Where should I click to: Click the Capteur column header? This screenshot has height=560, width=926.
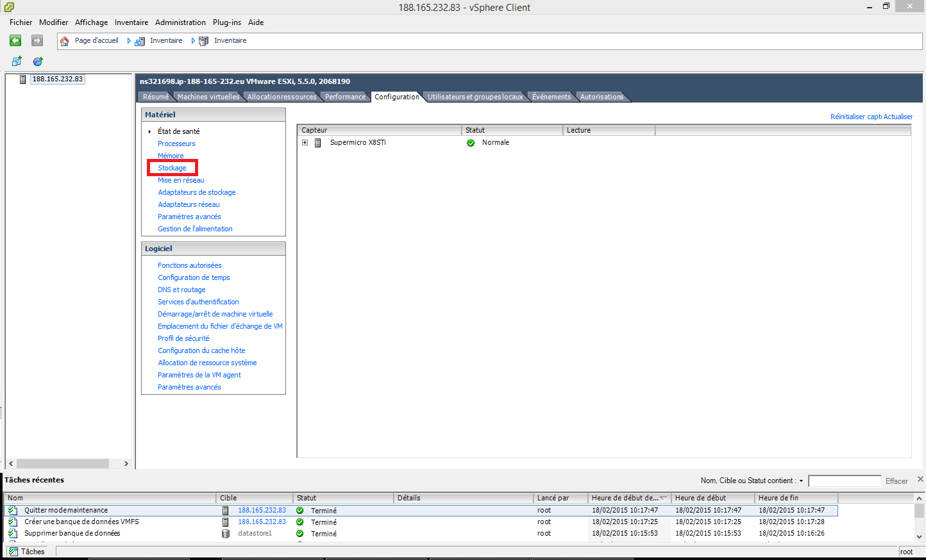379,130
